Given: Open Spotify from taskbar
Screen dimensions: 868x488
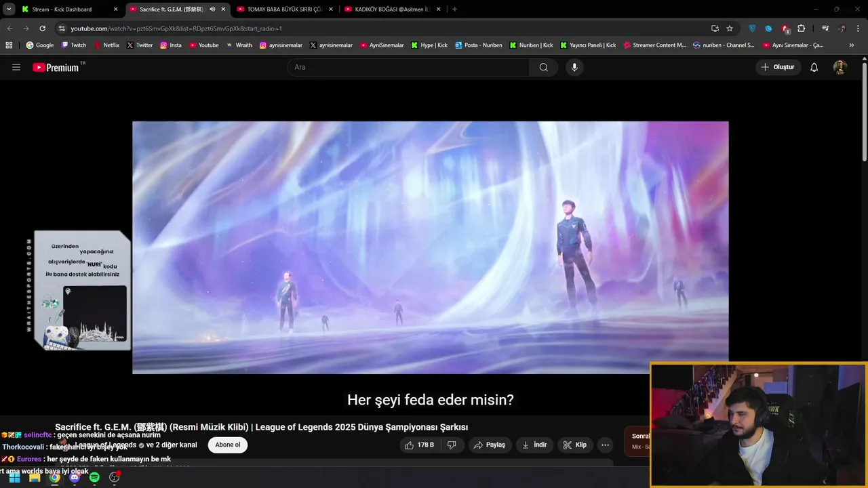Looking at the screenshot, I should pos(94,477).
